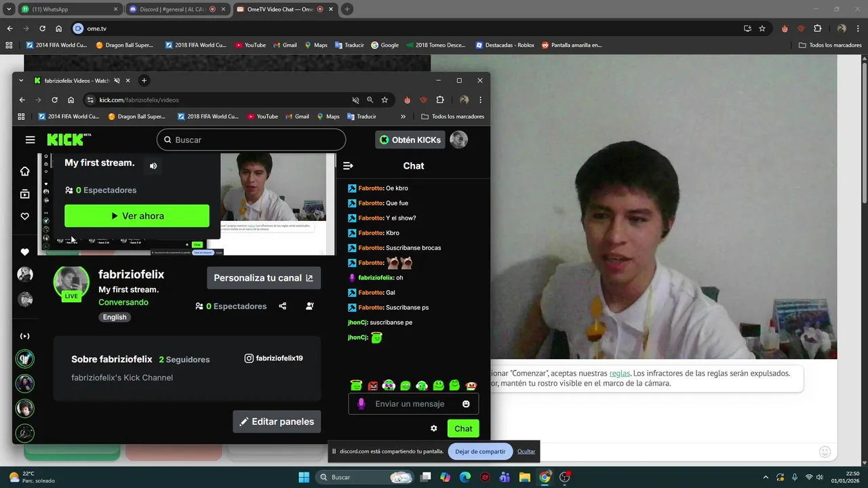Install app icon in ome.tv address bar
The image size is (868, 488).
[x=747, y=28]
